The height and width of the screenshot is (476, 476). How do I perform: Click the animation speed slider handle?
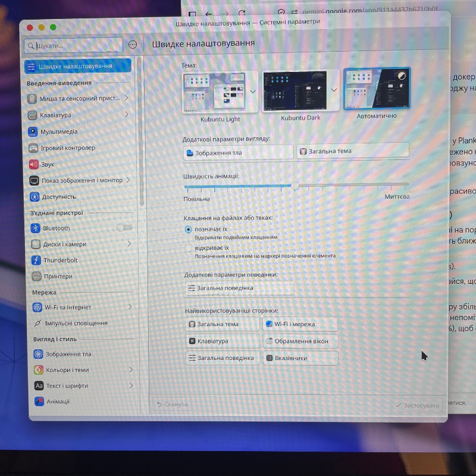click(x=295, y=186)
